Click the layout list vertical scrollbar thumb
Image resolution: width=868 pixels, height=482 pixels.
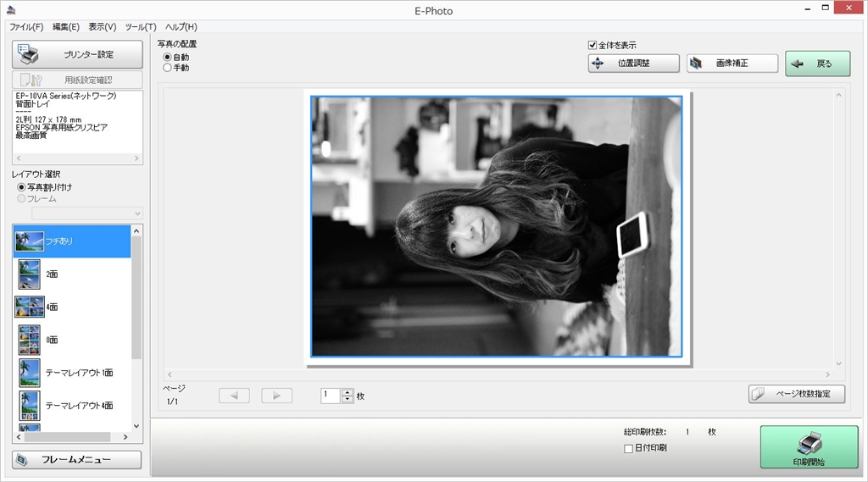click(136, 297)
